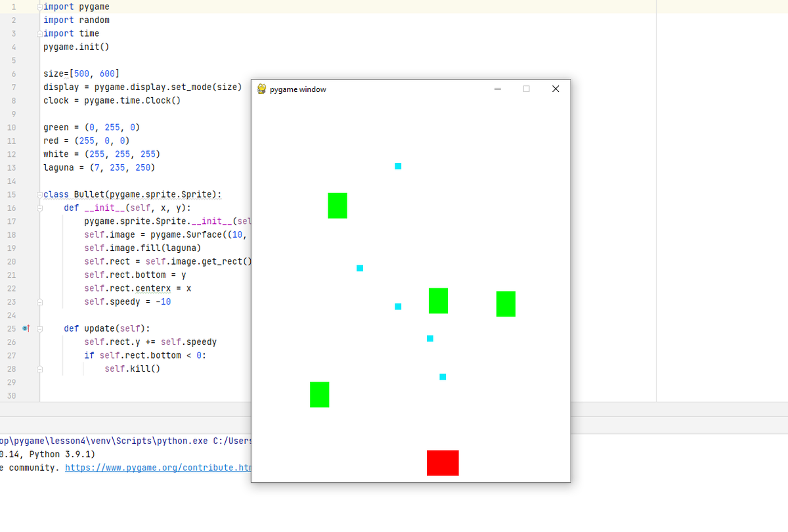The width and height of the screenshot is (788, 532).
Task: Click line number 19 in the editor gutter
Action: 11,248
